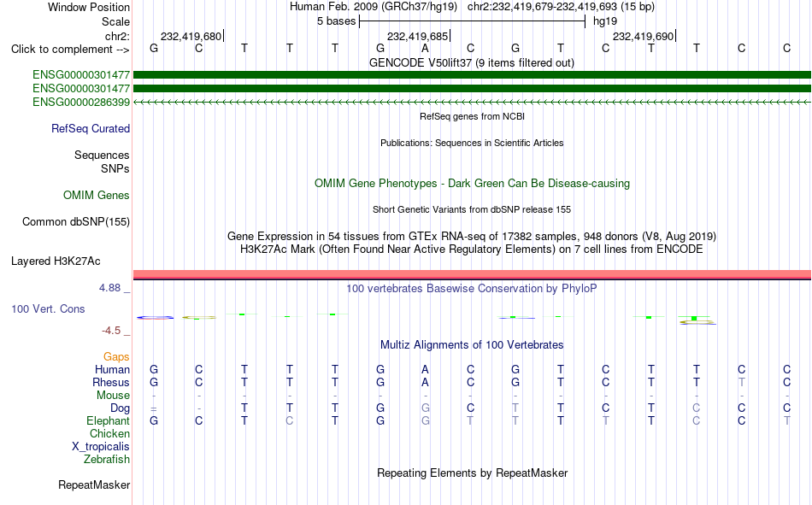Click the second ENSG00000301477 label
Image resolution: width=812 pixels, height=505 pixels.
81,89
